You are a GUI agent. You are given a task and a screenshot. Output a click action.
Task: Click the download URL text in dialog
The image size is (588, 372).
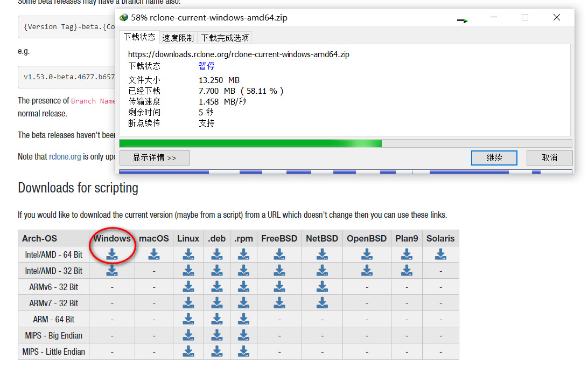point(239,54)
